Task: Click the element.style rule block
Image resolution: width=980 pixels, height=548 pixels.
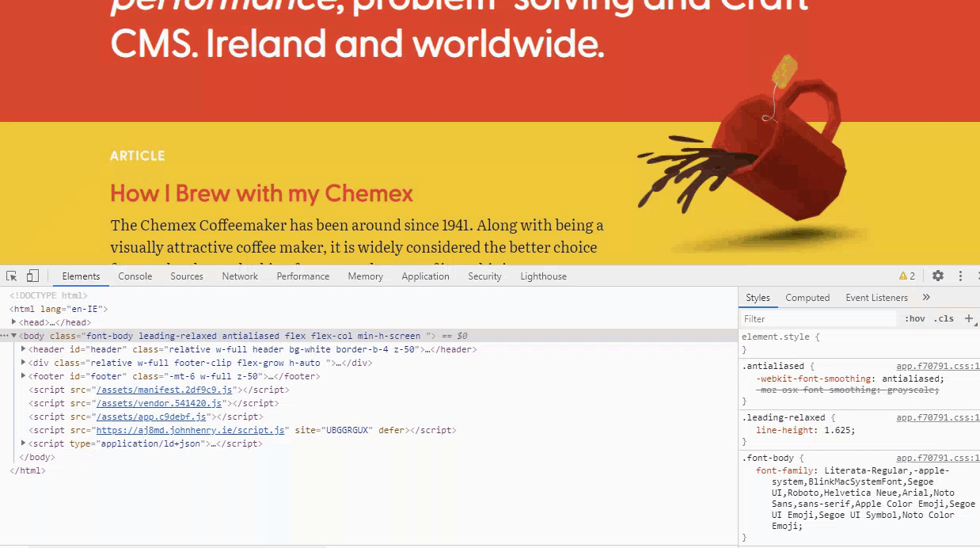Action: (x=860, y=343)
